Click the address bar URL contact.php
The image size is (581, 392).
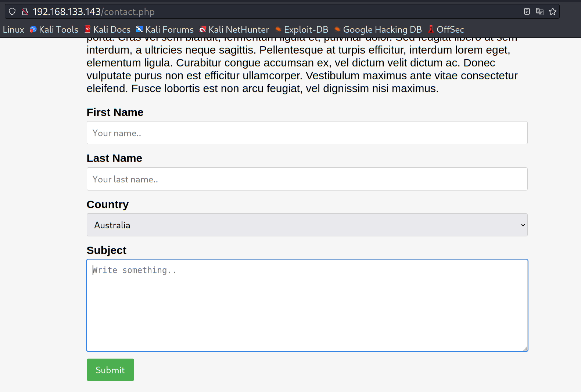pyautogui.click(x=94, y=12)
